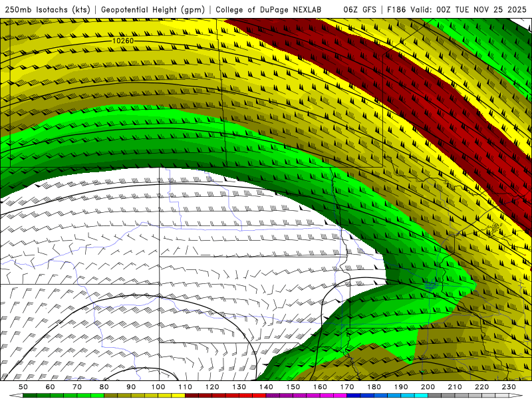This screenshot has height=399, width=532.
Task: Click the 130 label on the color scale
Action: (239, 387)
